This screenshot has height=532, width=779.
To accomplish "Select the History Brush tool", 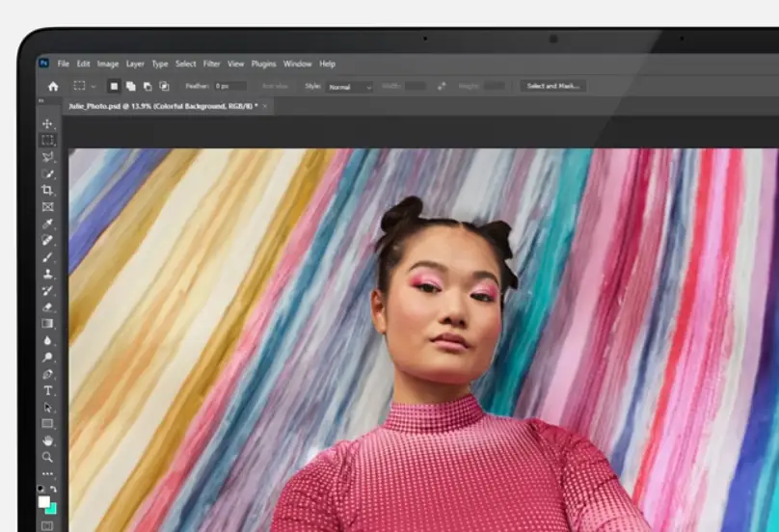I will click(x=47, y=291).
